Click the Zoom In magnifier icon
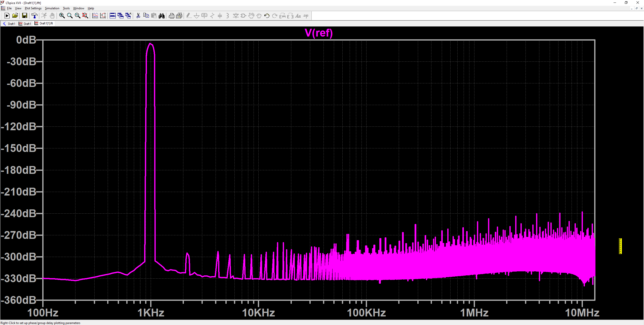 62,16
